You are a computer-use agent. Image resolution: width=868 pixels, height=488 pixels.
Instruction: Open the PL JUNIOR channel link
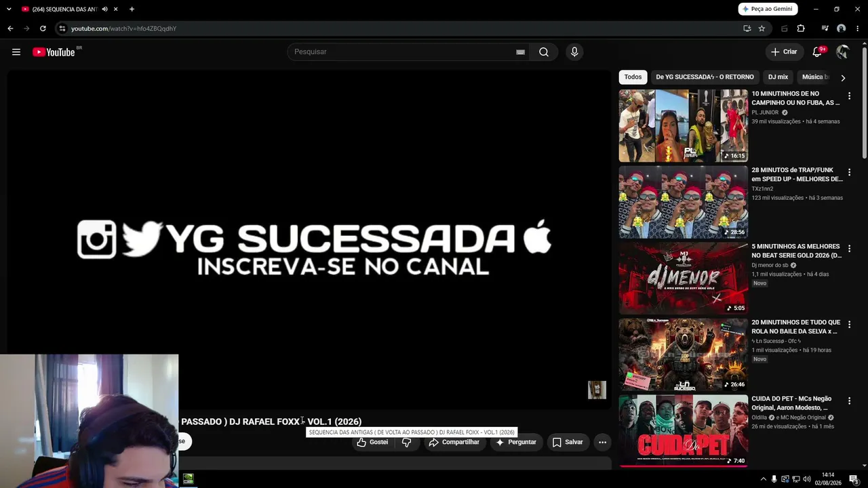[765, 113]
